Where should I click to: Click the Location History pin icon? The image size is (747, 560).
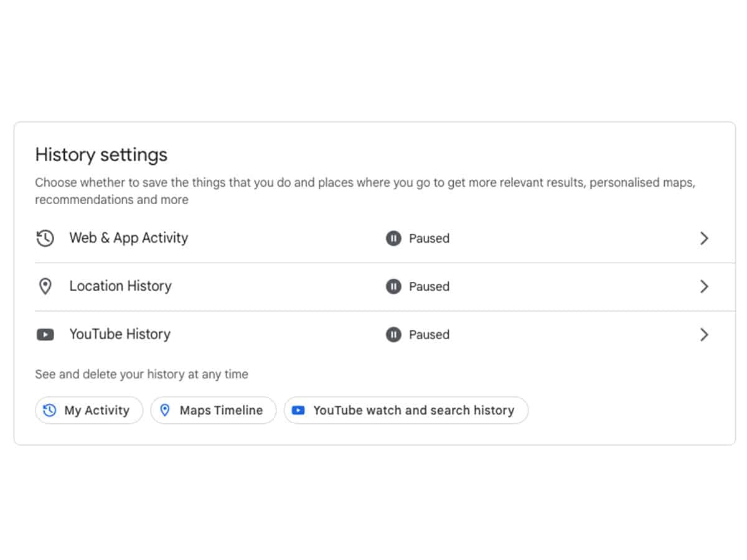pyautogui.click(x=45, y=286)
